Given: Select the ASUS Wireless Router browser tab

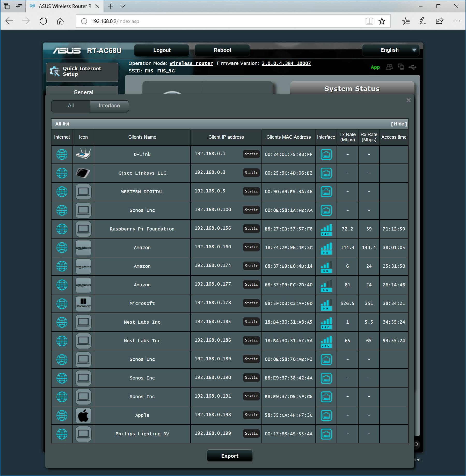Looking at the screenshot, I should [65, 6].
